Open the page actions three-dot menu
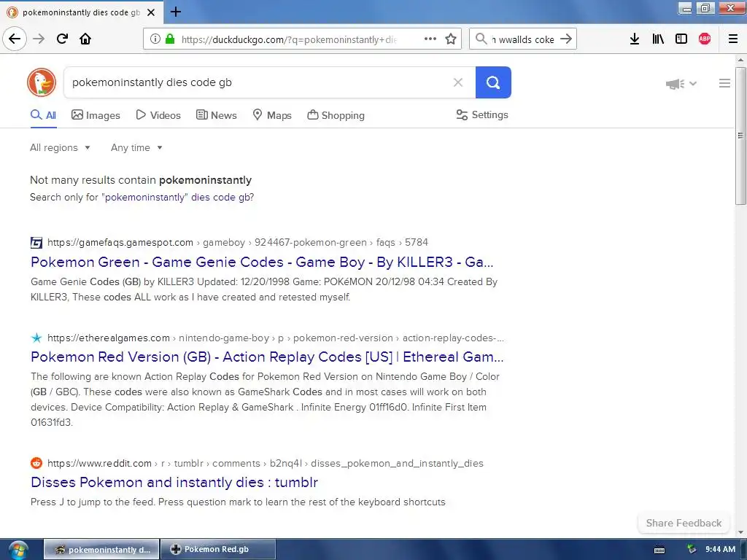The height and width of the screenshot is (560, 747). click(x=430, y=39)
